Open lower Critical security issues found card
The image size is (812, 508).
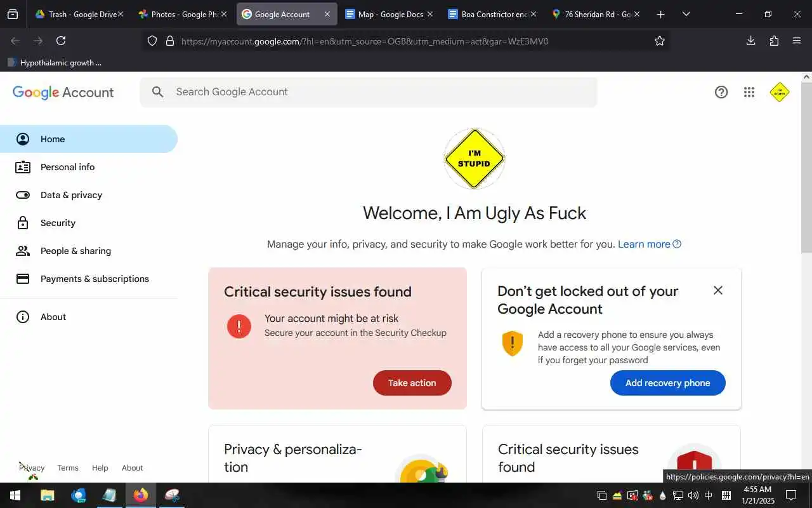612,454
